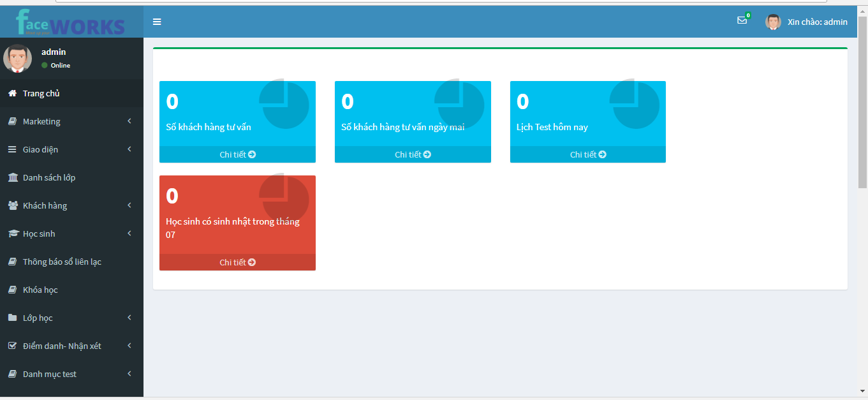Open Chi tiết for Số khách hàng tư vấn
This screenshot has width=868, height=400.
tap(237, 154)
